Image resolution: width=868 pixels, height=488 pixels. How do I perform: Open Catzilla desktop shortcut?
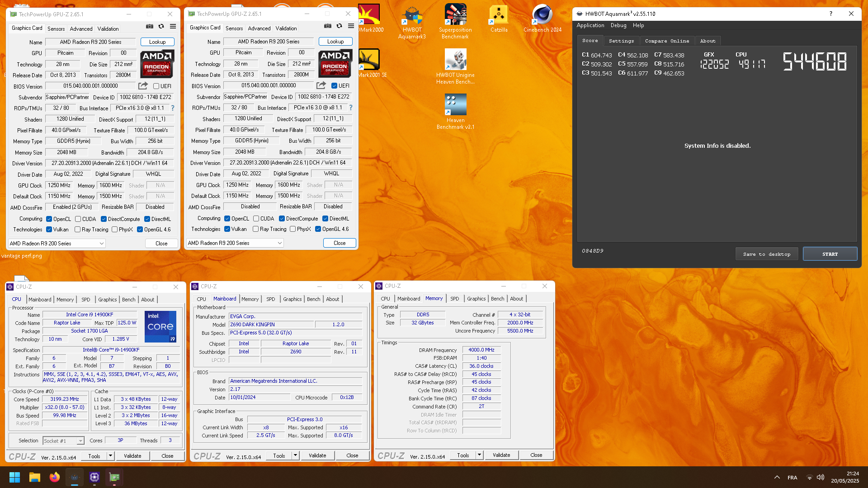(x=499, y=19)
